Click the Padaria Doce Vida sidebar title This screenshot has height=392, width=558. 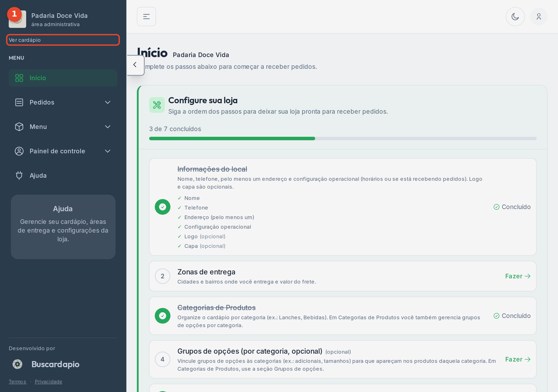tap(60, 15)
